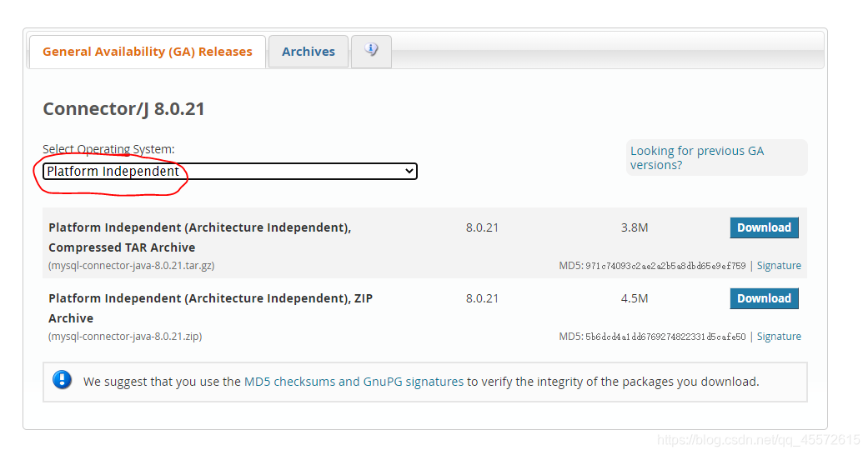This screenshot has height=455, width=868.
Task: Select the Compressed TAR Archive title text
Action: 200,237
